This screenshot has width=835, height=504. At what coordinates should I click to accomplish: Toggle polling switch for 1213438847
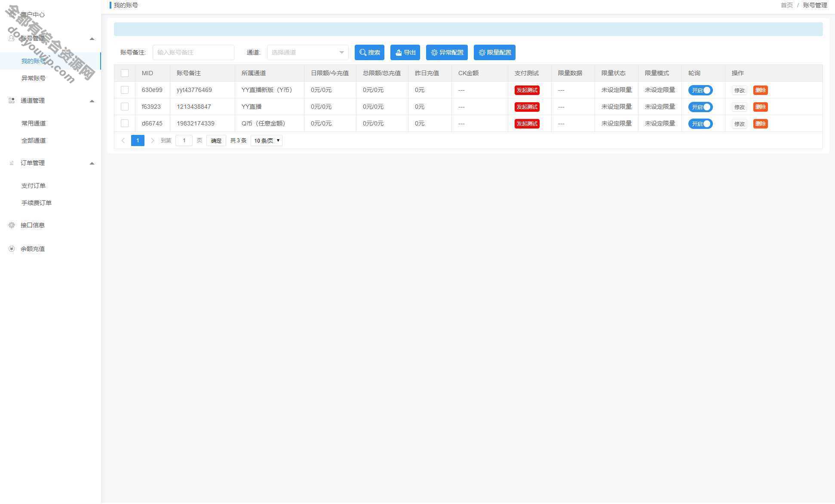click(x=700, y=107)
